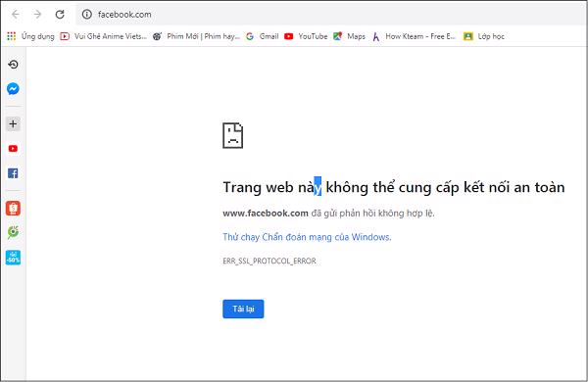Open Messenger from the sidebar
Viewport: 588px width, 382px height.
pos(13,89)
